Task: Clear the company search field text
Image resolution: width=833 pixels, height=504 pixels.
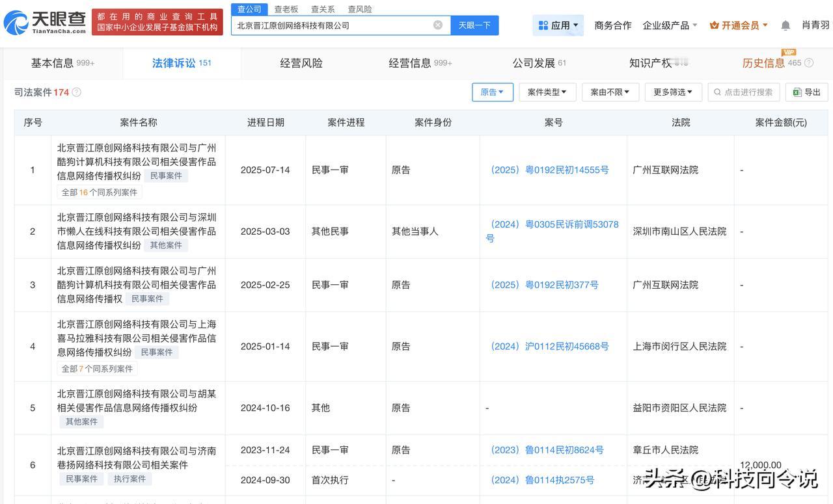Action: 438,25
